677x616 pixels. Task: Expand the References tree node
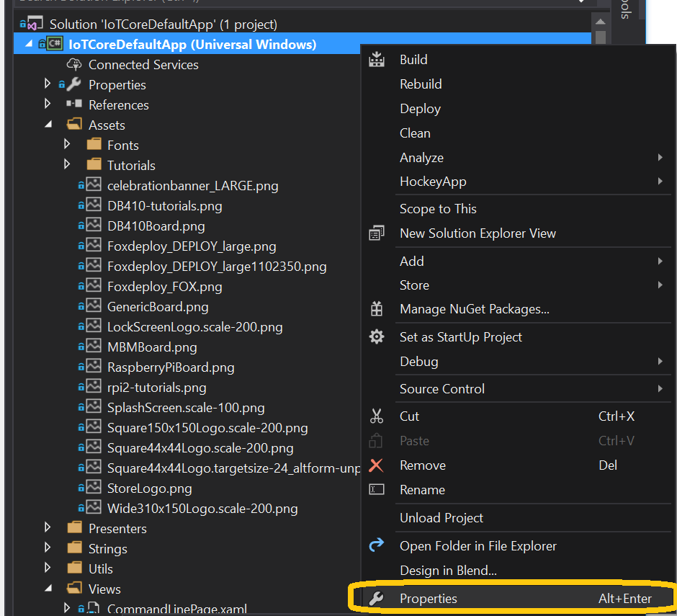48,104
